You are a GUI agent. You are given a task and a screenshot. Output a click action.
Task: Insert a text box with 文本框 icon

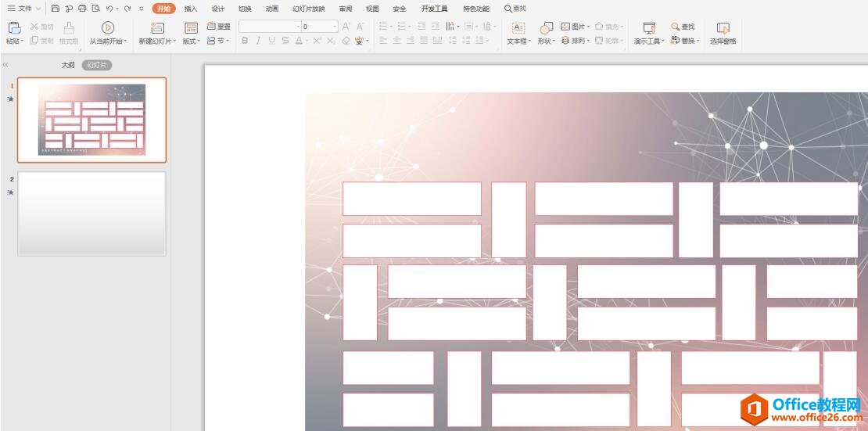[518, 28]
